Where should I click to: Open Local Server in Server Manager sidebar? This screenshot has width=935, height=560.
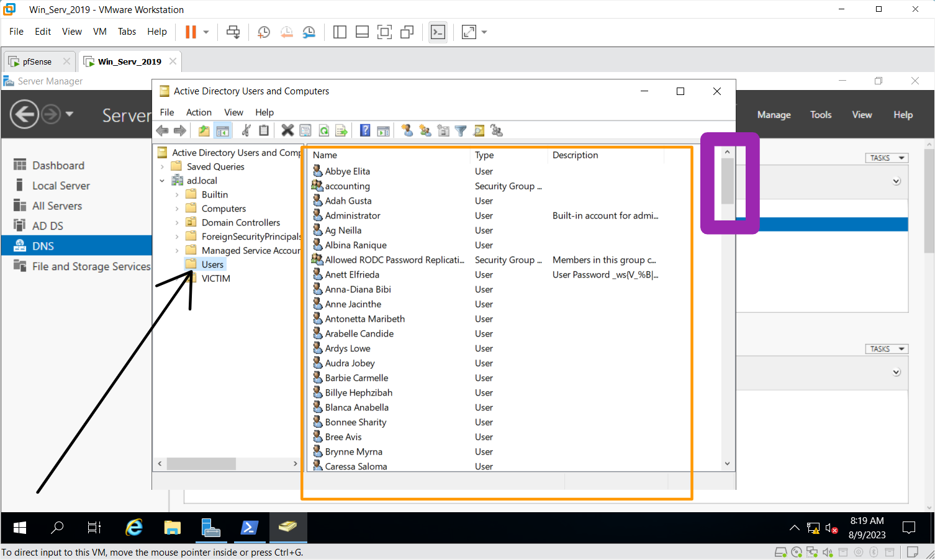[x=61, y=186]
